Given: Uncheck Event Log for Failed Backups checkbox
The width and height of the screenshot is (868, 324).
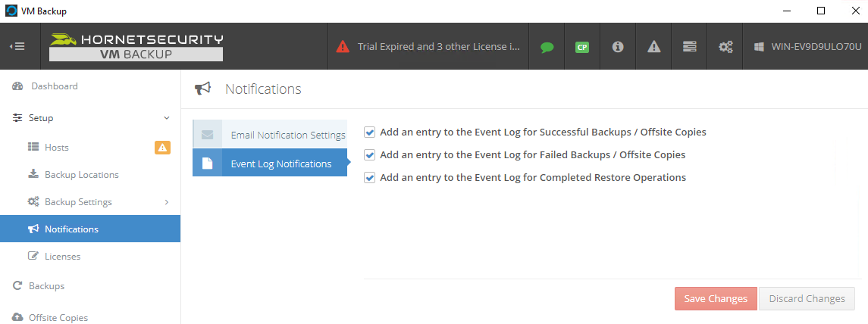Looking at the screenshot, I should pyautogui.click(x=370, y=155).
